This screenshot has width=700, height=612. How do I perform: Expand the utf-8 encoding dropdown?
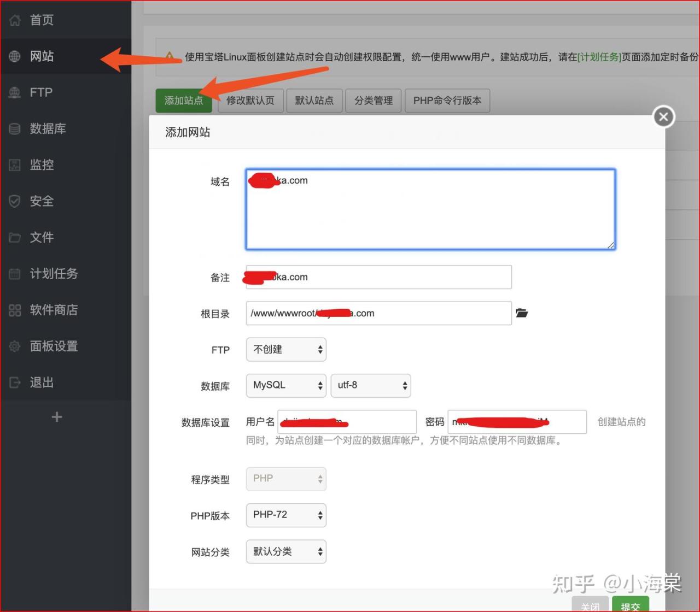[x=371, y=386]
